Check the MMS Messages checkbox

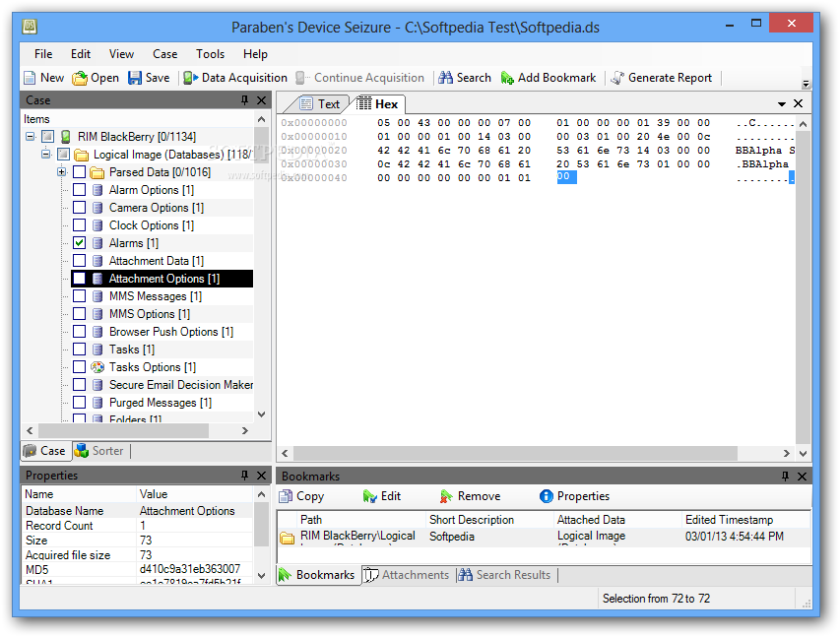[x=80, y=295]
